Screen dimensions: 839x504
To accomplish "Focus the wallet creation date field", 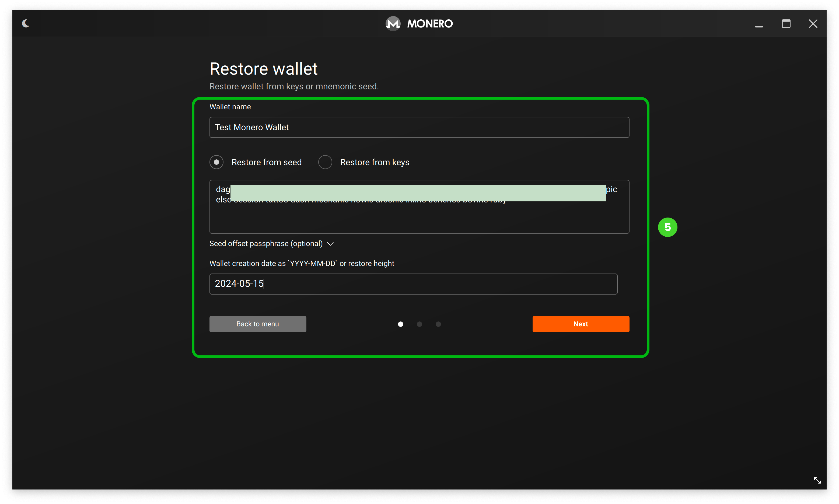I will coord(413,283).
